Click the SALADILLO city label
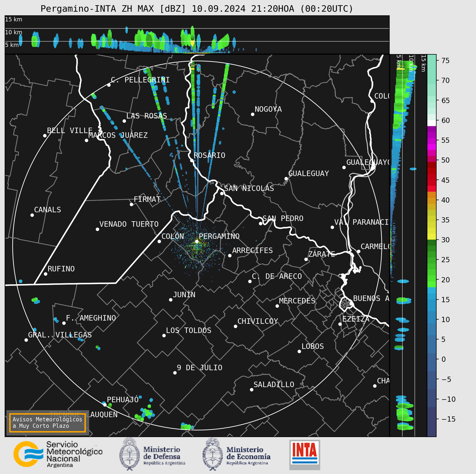The image size is (476, 474). pyautogui.click(x=274, y=385)
